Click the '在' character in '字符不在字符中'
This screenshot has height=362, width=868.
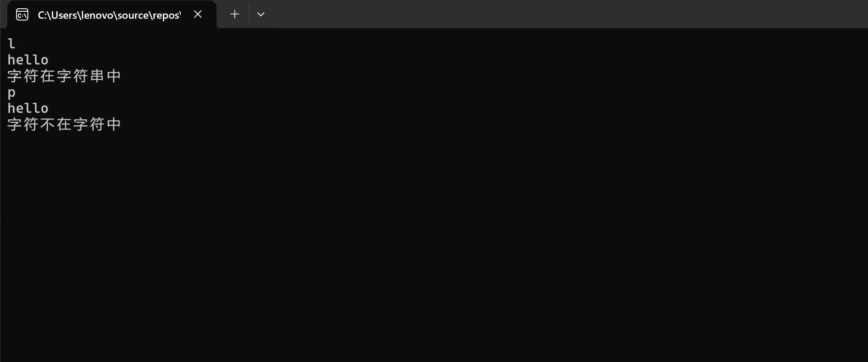pyautogui.click(x=64, y=124)
